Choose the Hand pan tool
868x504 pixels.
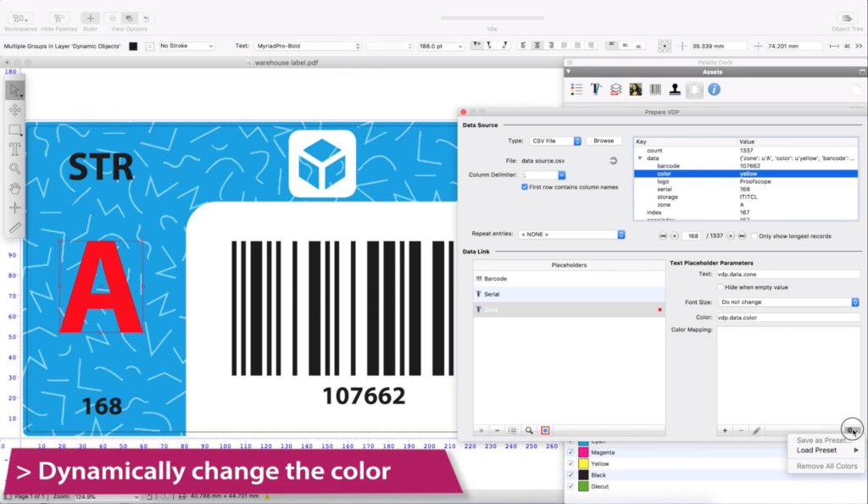click(15, 188)
